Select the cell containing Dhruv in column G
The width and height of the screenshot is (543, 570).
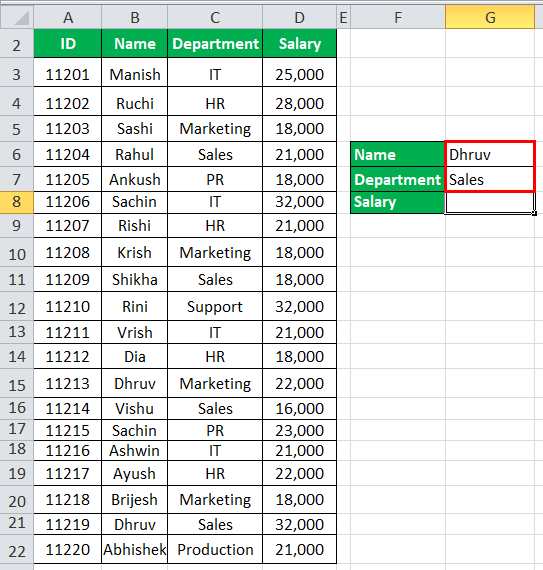click(490, 154)
